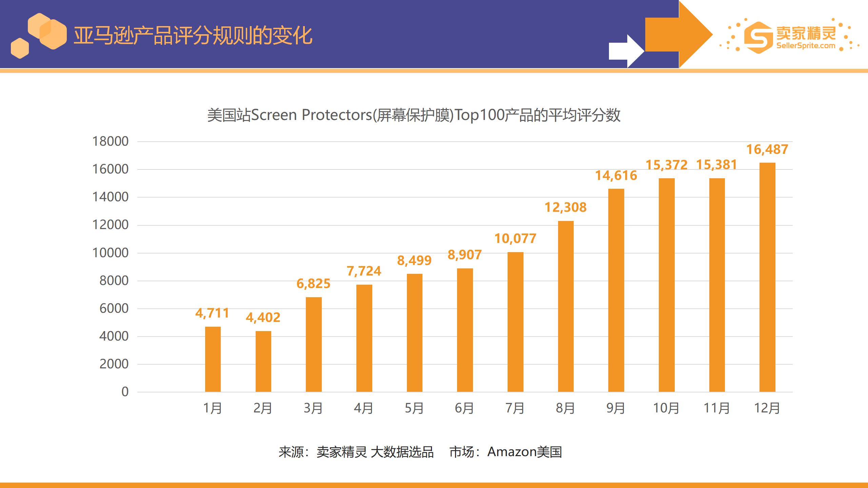Click the November bar labeled 15,381

pyautogui.click(x=717, y=285)
